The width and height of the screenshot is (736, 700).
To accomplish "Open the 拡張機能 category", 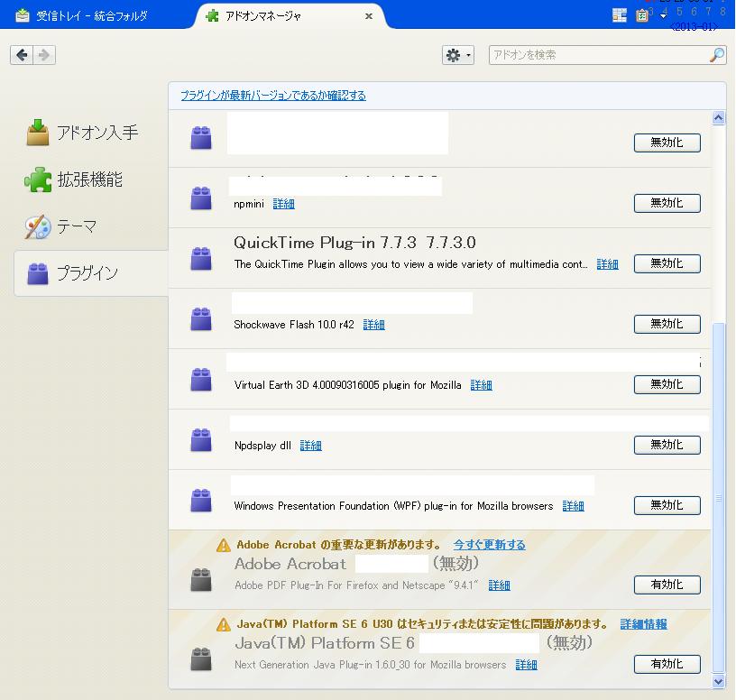I will (x=74, y=180).
